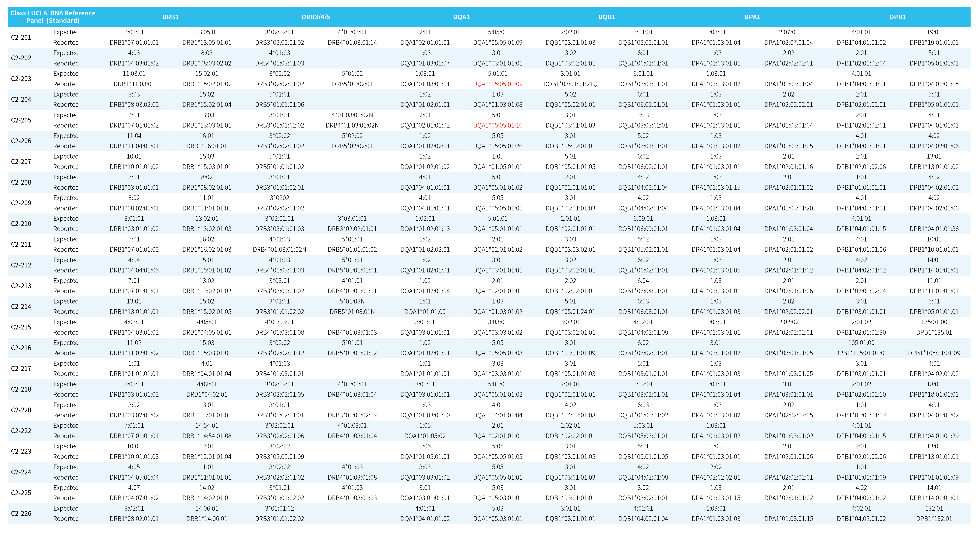Click the DPB1*11:01:01:01 cell
This screenshot has height=533, width=980.
934,291
